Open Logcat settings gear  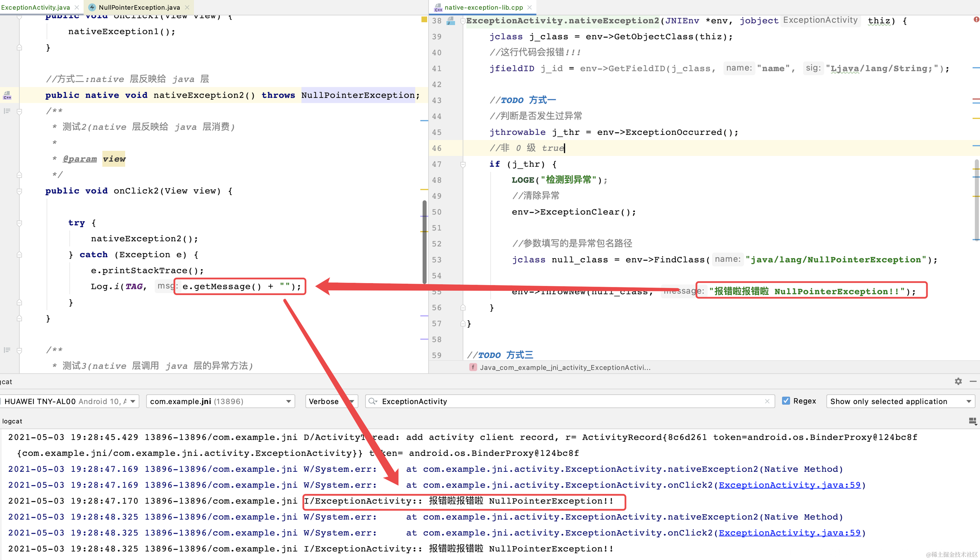[958, 381]
